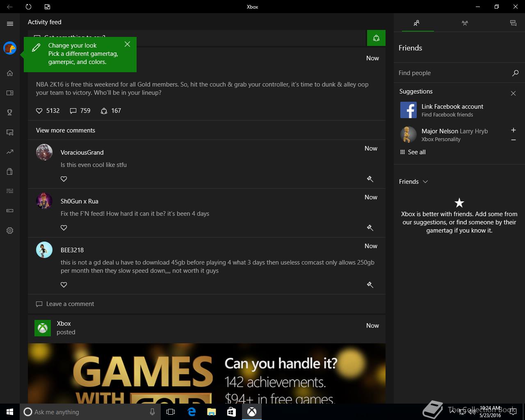Open VoraciousGrand's avatar

44,152
